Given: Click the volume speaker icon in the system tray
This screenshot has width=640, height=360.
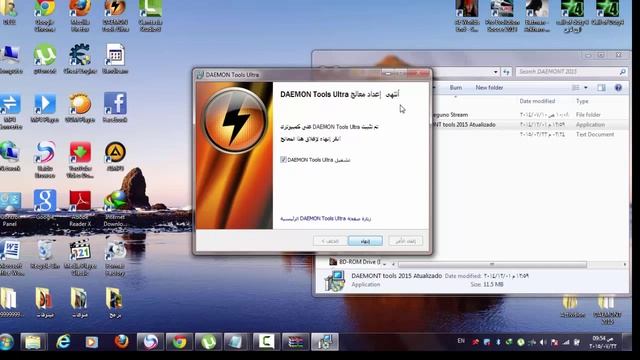Looking at the screenshot, I should [543, 342].
